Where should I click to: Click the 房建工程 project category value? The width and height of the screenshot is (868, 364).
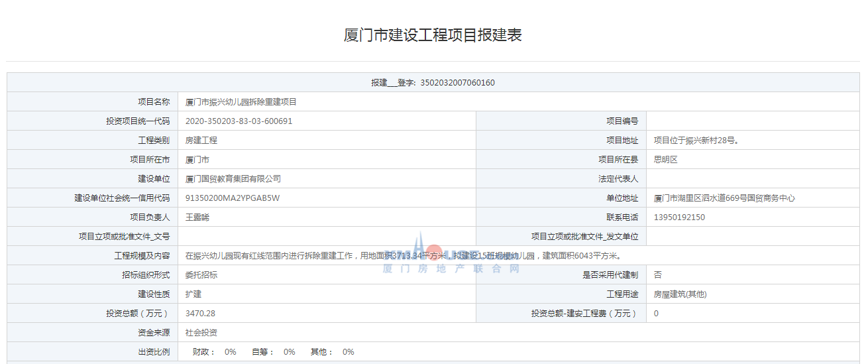[201, 141]
